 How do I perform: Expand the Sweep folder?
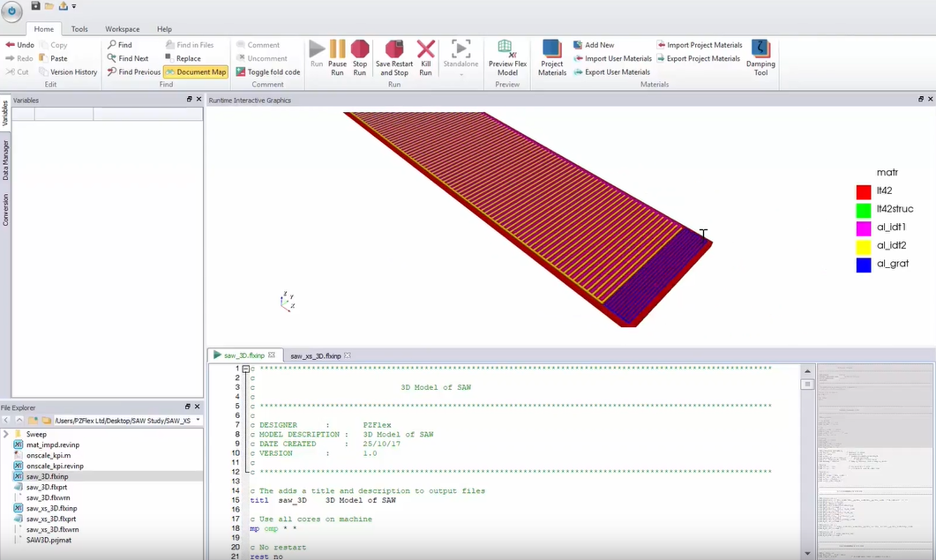[x=6, y=434]
